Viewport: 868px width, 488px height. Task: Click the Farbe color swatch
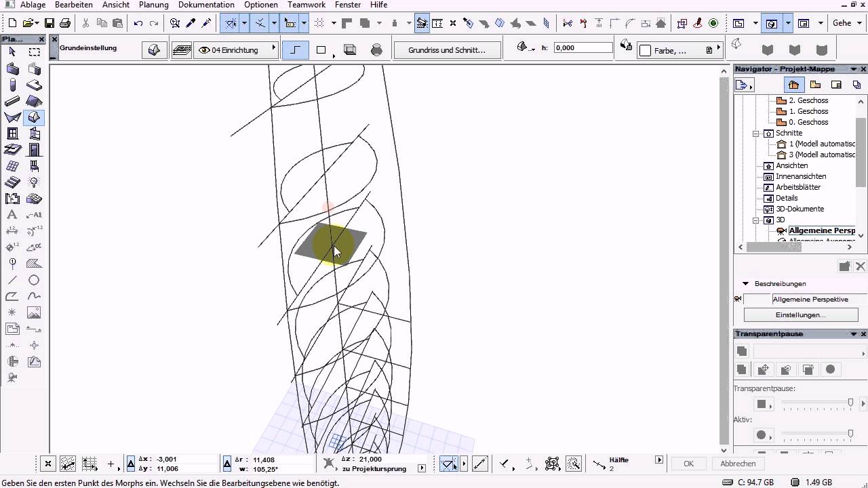(645, 51)
